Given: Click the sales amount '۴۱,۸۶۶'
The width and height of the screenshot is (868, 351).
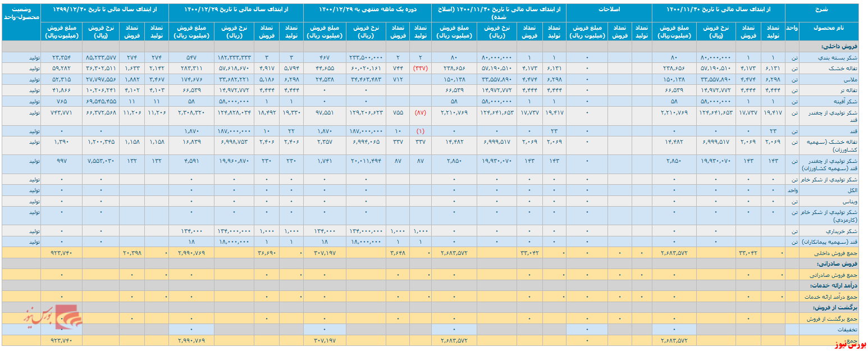Looking at the screenshot, I should pos(61,89).
